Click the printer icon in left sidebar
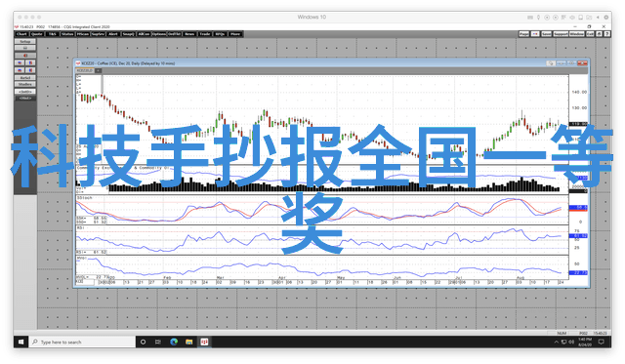 click(x=25, y=48)
